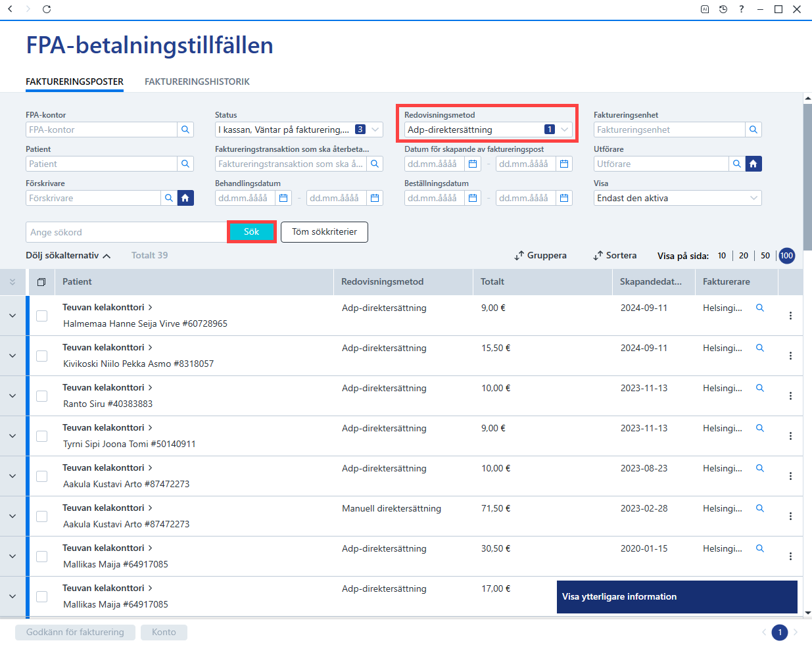Go back with the top-left arrow
This screenshot has width=812, height=645.
point(10,9)
